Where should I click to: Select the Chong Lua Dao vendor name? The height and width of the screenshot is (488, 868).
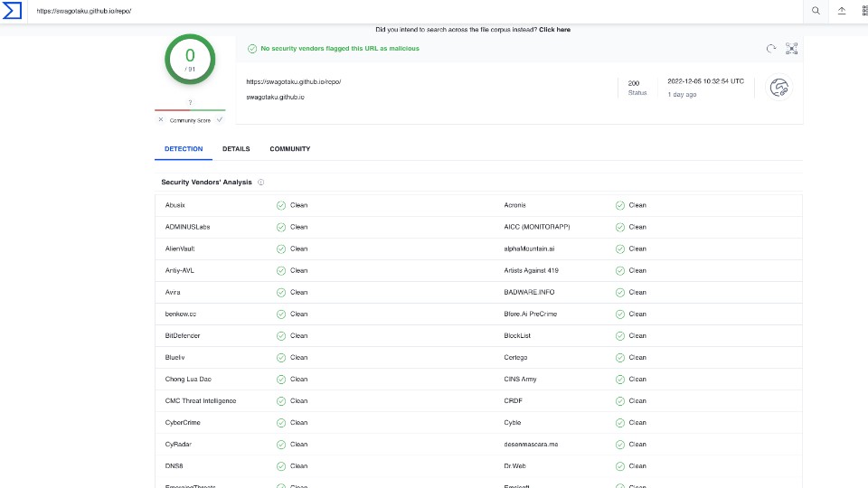pyautogui.click(x=188, y=380)
